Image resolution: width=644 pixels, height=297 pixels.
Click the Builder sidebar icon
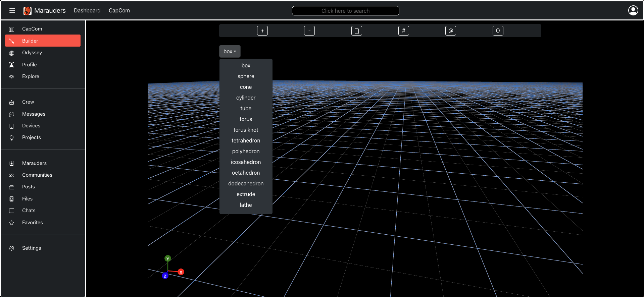click(12, 41)
